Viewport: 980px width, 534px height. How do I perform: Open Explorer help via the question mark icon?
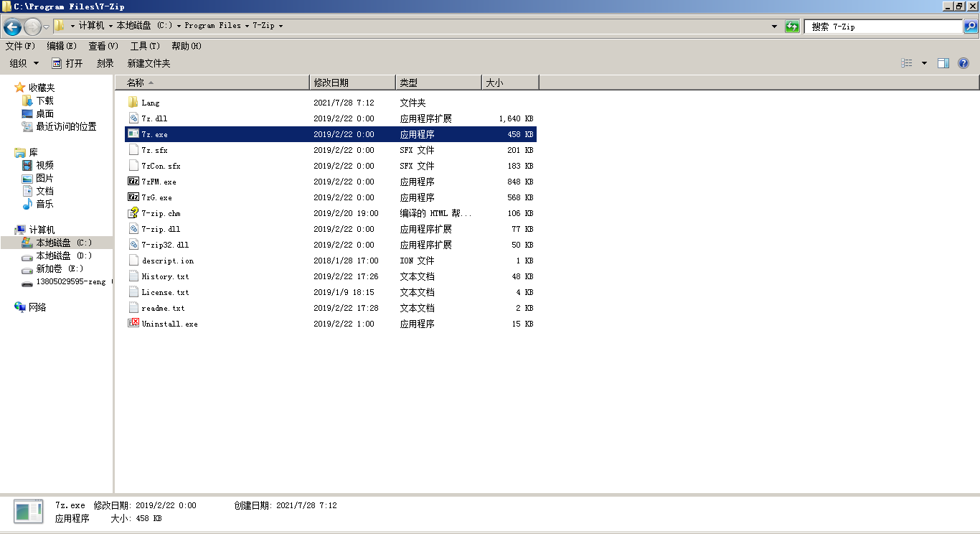pos(963,62)
